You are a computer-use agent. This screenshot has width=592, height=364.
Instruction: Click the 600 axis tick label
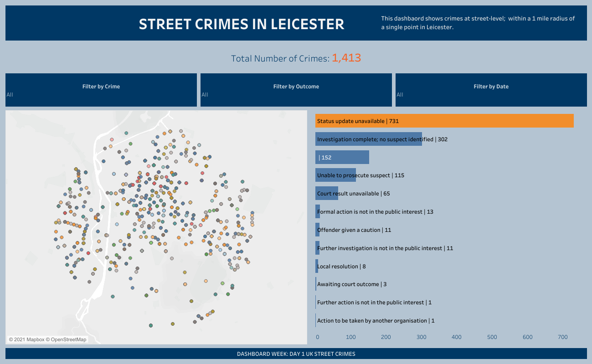tap(528, 337)
